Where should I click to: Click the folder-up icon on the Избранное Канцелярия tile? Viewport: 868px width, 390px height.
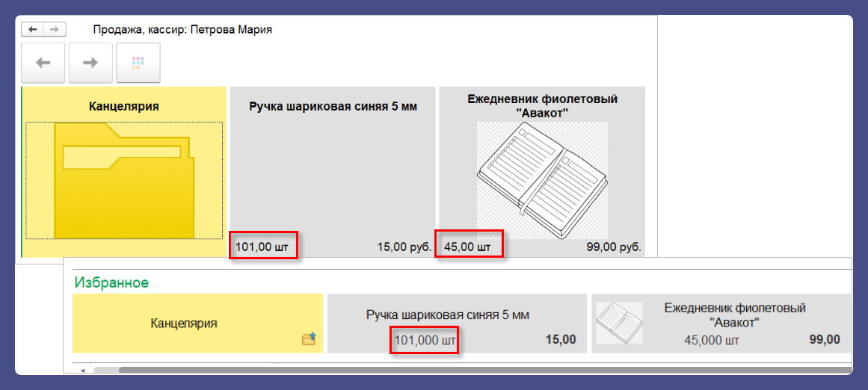[309, 338]
